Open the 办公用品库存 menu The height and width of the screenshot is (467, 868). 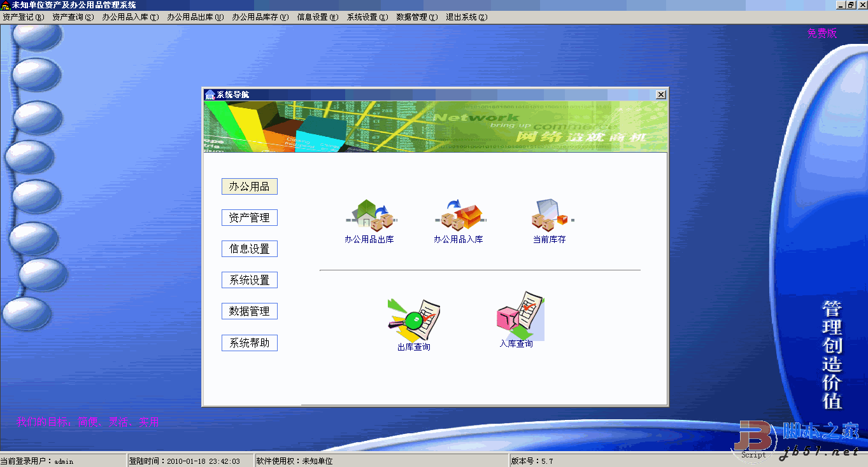(x=260, y=17)
